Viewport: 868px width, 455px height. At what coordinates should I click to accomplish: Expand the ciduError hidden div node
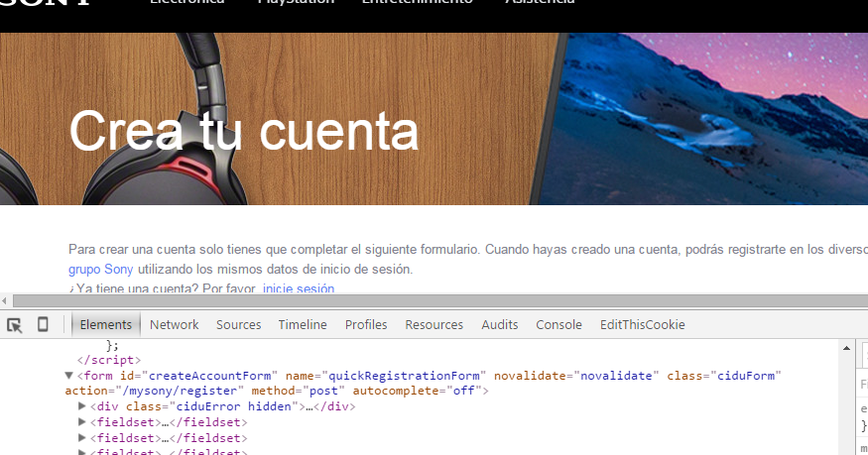82,406
